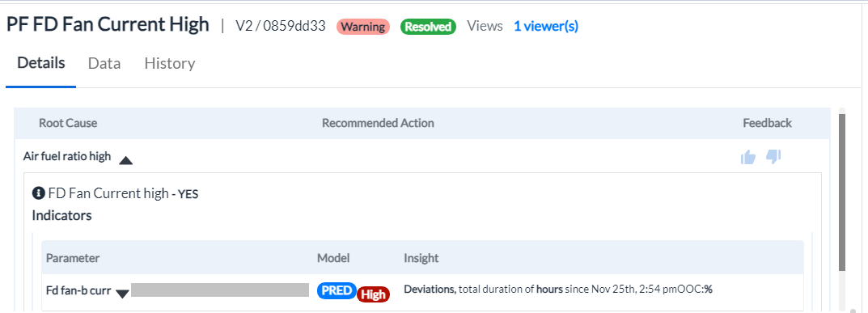Open the 1 viewer(s) link
This screenshot has height=313, width=868.
pos(546,26)
